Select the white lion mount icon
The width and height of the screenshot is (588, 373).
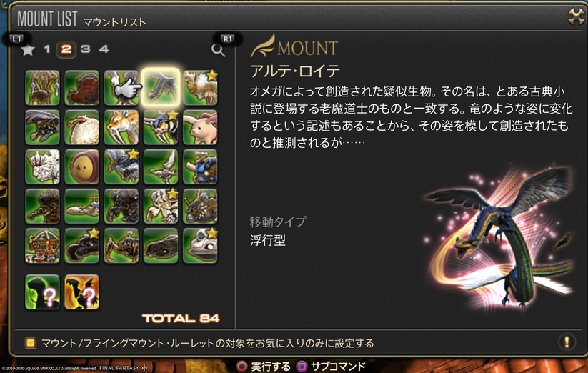tap(42, 166)
